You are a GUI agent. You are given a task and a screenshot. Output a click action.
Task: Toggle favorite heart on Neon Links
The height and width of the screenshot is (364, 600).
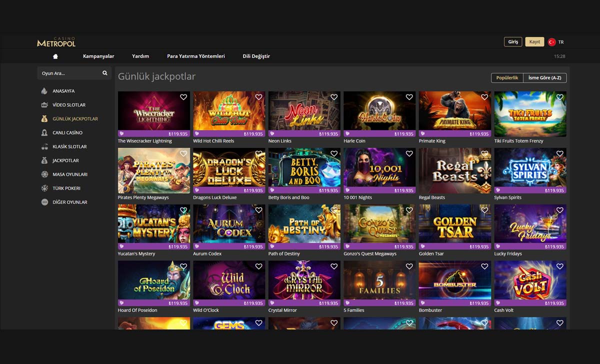[334, 97]
